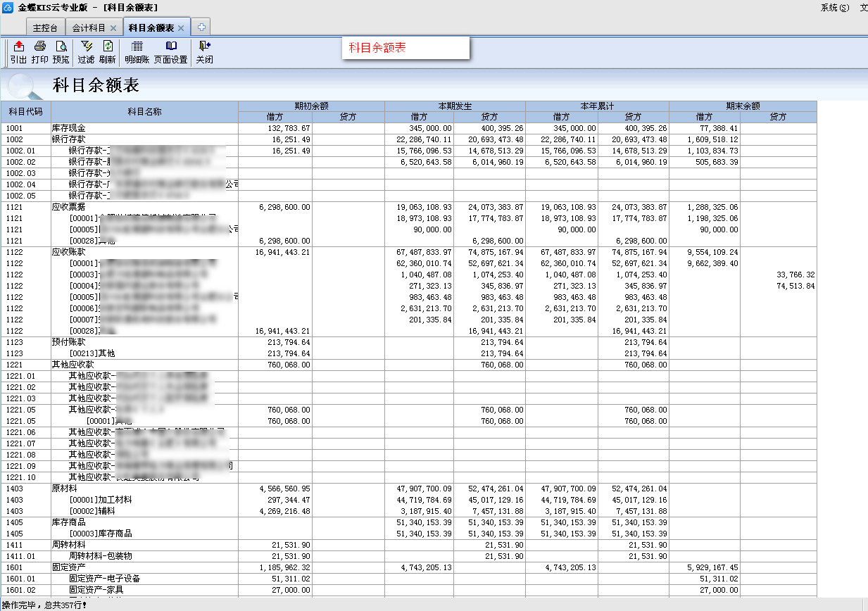This screenshot has height=611, width=868.
Task: Switch to the 会计科目 tab
Action: 89,28
